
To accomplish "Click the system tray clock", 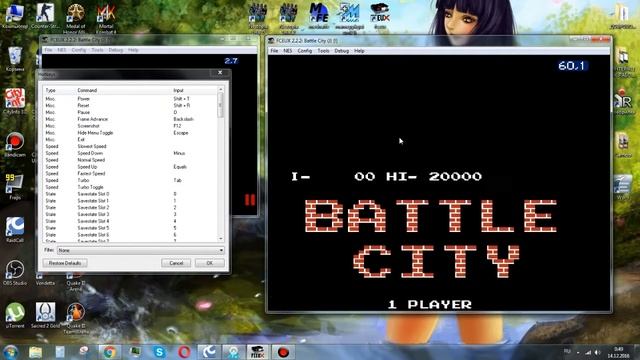I will [618, 352].
